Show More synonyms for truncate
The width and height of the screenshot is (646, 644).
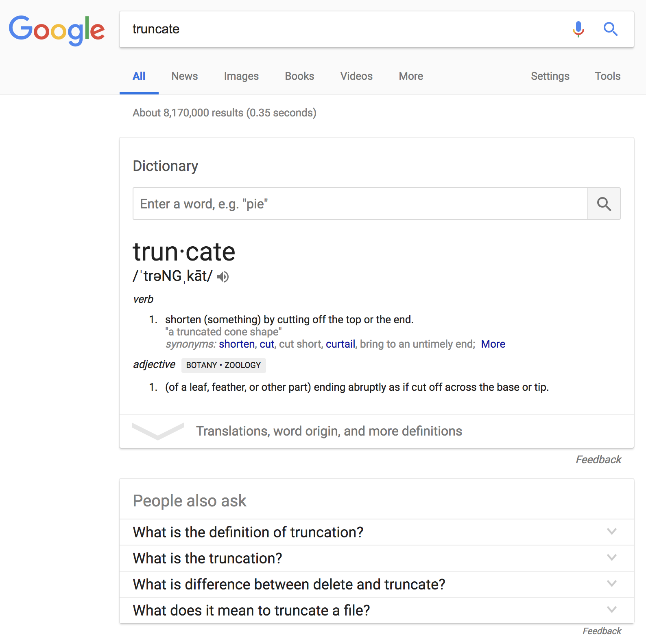tap(493, 344)
